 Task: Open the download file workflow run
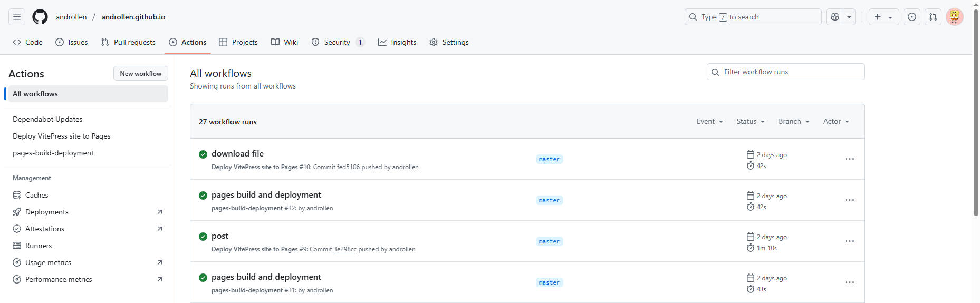(x=237, y=153)
